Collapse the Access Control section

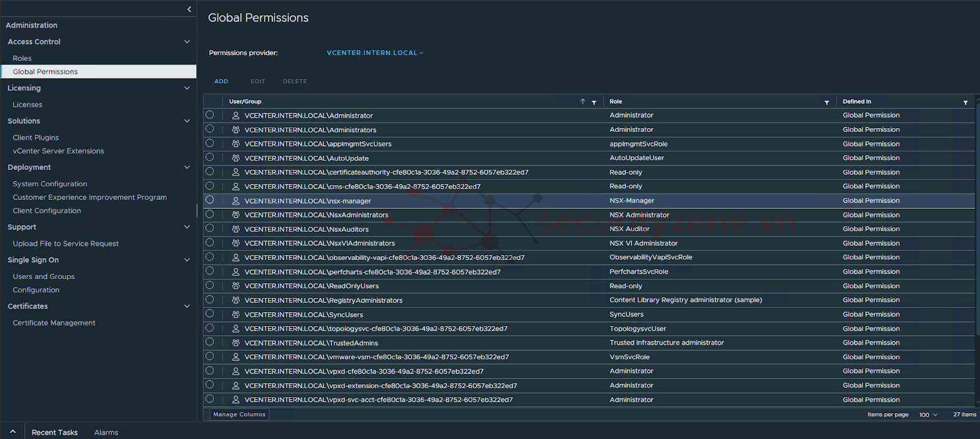187,42
